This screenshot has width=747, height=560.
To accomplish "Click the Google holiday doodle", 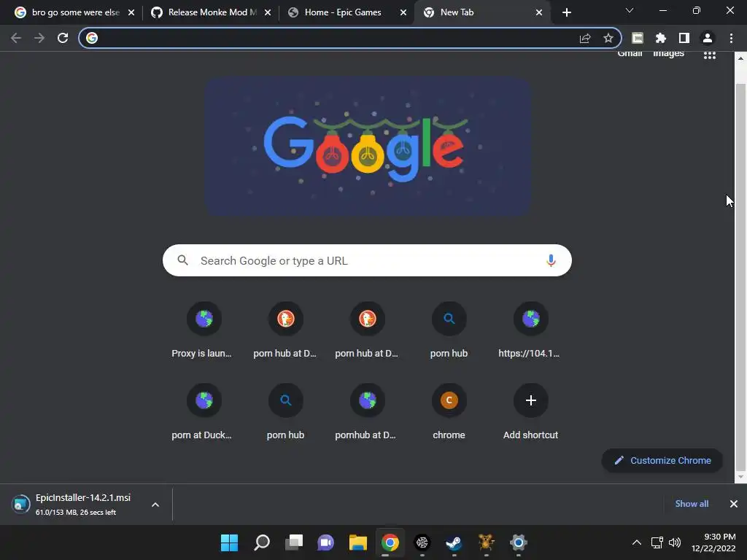I will (368, 147).
